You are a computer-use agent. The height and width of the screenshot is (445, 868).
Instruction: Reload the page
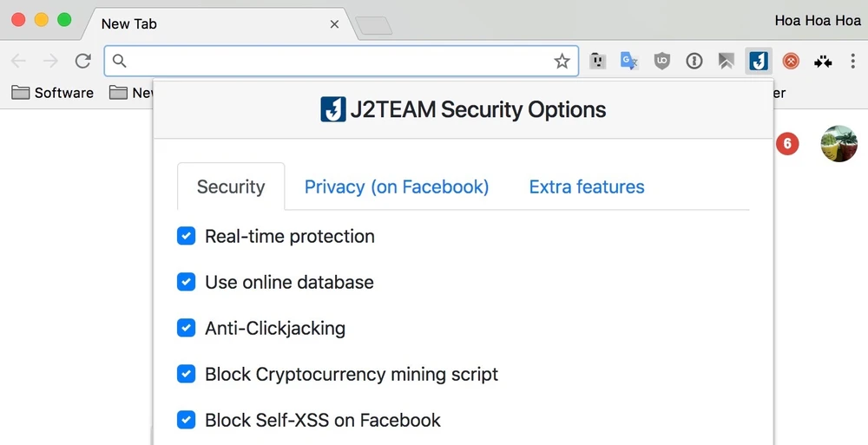click(83, 61)
